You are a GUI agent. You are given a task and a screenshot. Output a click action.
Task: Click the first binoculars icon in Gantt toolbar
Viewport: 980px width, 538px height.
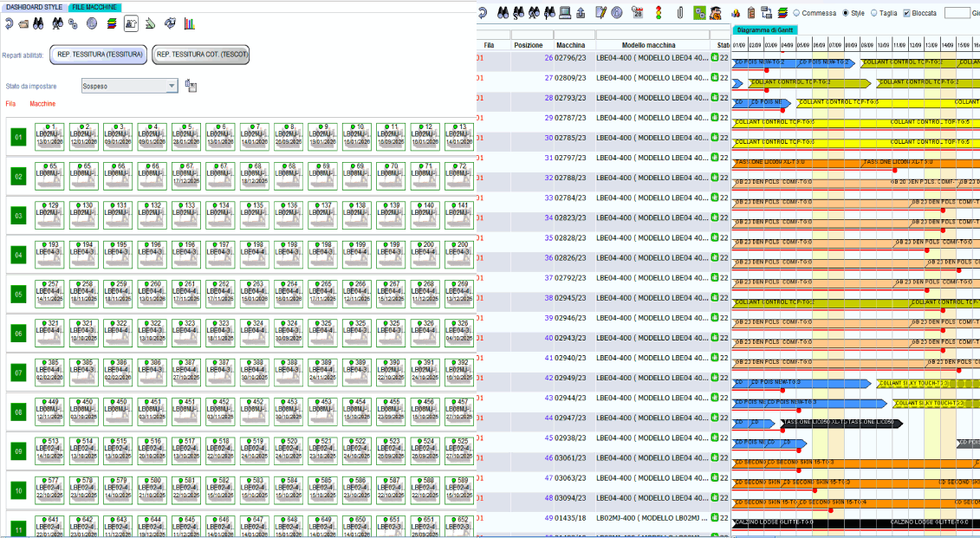point(503,12)
